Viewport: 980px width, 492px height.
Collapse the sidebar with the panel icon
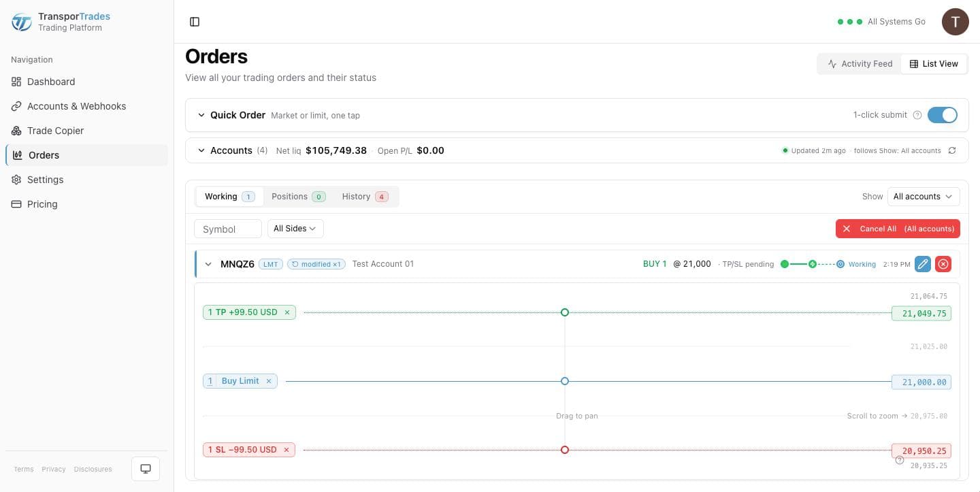point(195,22)
